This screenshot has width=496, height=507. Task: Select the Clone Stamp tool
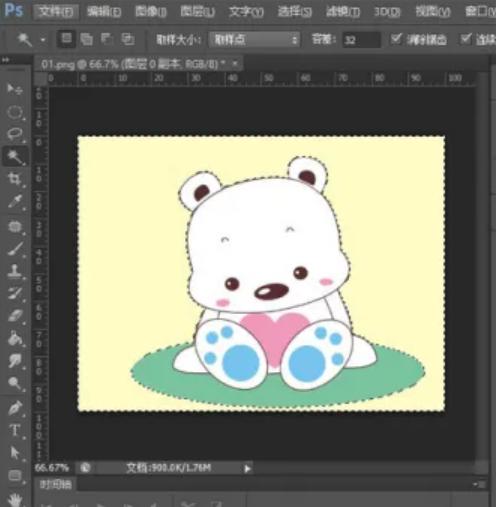pos(15,271)
